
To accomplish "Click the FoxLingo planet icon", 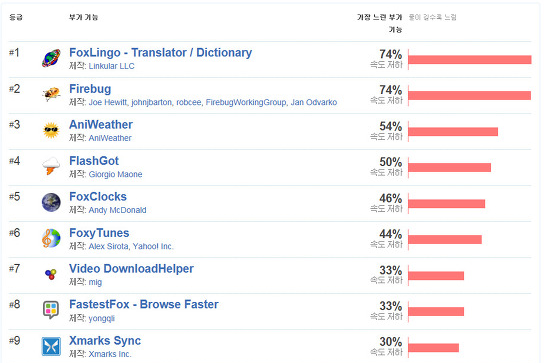I will 51,58.
